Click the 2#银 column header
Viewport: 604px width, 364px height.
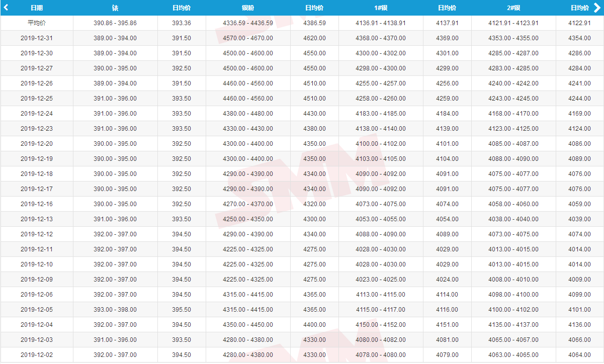tap(513, 8)
